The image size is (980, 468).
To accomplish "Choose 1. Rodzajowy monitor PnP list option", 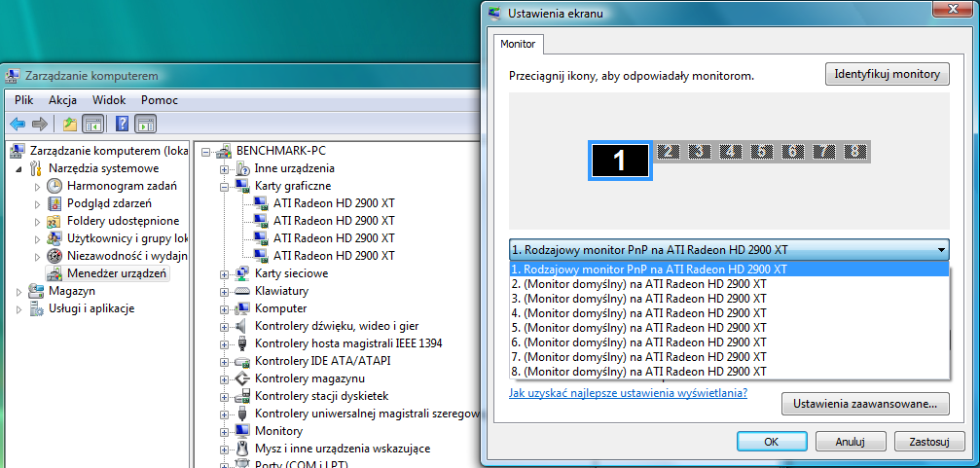I will (x=729, y=270).
